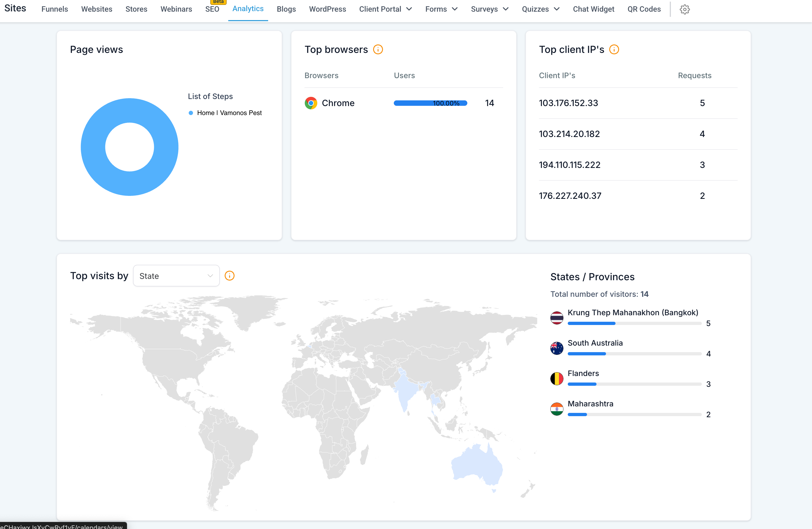Screen dimensions: 812x529
Task: Click info icon next to State dropdown
Action: coord(230,276)
